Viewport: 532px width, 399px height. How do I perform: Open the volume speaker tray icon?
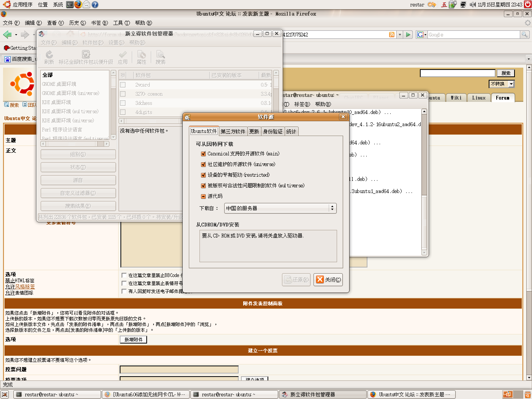pos(473,5)
